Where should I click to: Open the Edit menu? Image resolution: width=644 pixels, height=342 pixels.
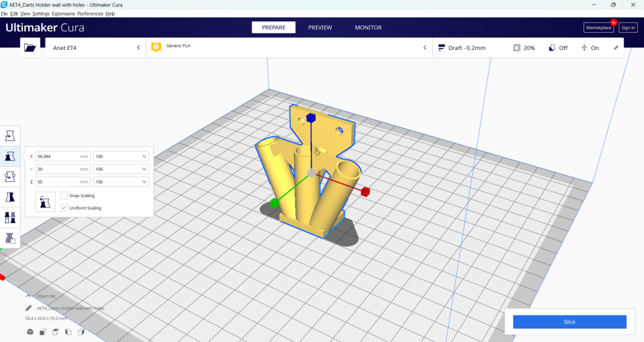pos(14,13)
